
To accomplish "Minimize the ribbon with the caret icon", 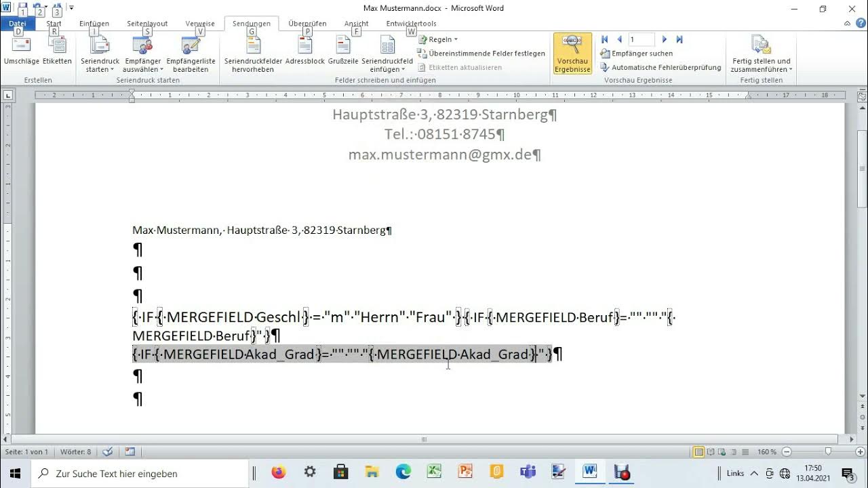I will [x=847, y=23].
